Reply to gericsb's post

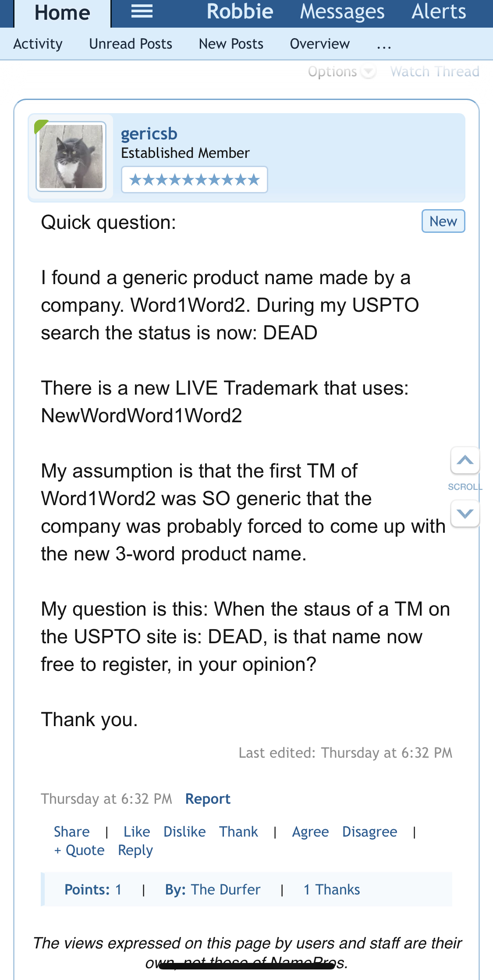coord(135,851)
